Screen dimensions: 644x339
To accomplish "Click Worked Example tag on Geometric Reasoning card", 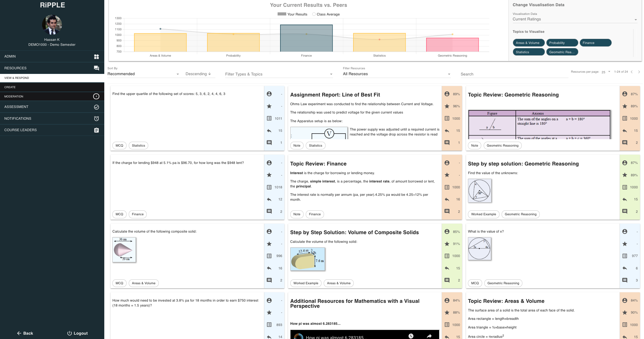I will 483,214.
